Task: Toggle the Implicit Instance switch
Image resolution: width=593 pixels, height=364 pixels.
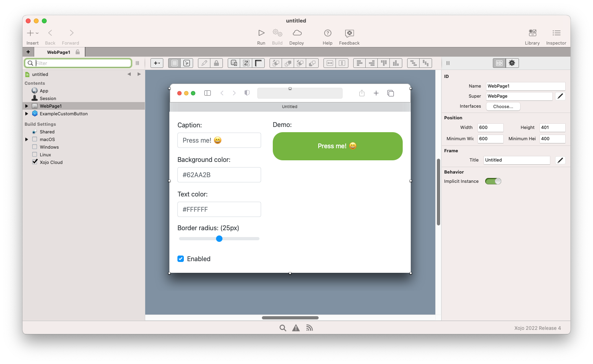Action: tap(493, 181)
